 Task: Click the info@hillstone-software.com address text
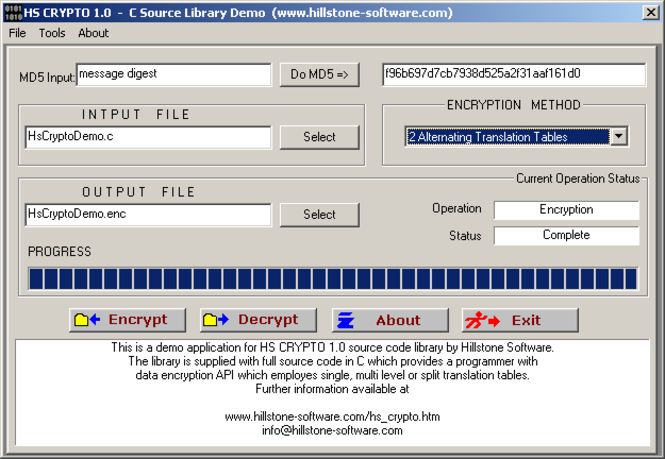click(332, 431)
